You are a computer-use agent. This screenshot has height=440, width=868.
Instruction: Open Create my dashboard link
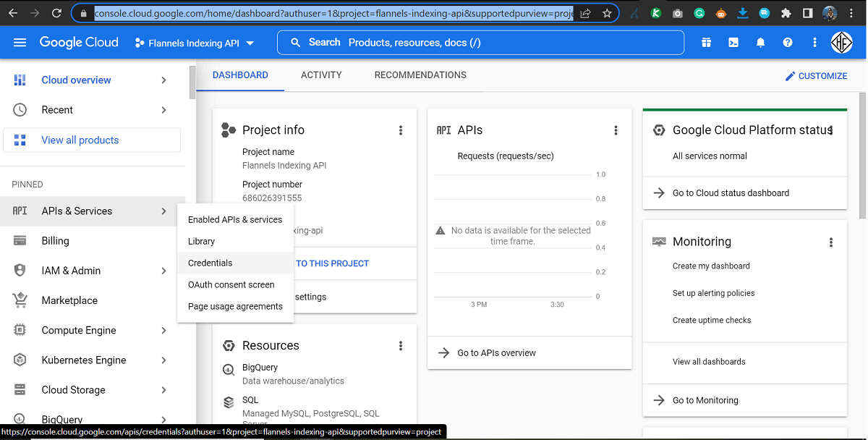click(x=711, y=266)
